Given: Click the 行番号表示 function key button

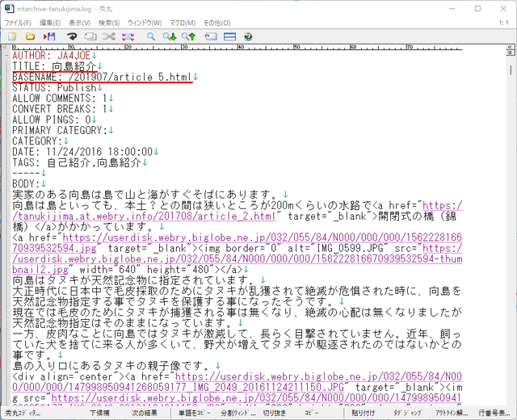Looking at the screenshot, I should (x=494, y=413).
